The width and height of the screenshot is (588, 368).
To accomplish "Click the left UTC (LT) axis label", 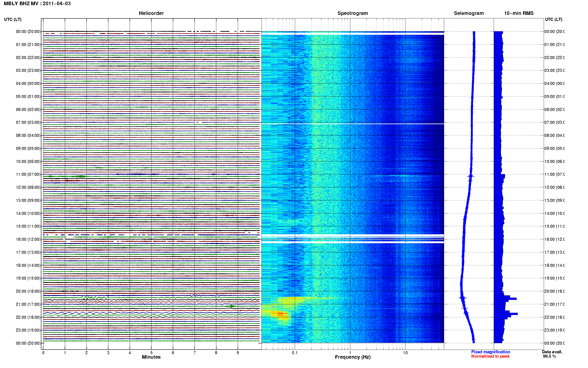I will click(x=13, y=19).
